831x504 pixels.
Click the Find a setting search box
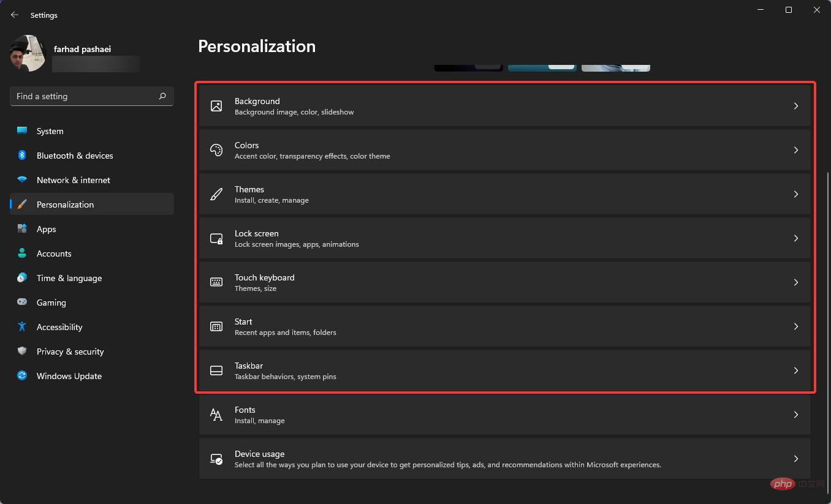[x=92, y=96]
